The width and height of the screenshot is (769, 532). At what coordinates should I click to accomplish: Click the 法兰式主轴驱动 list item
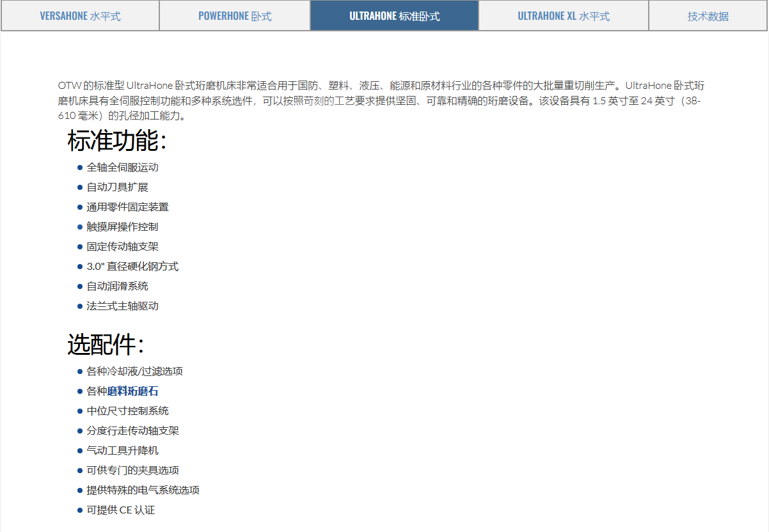pyautogui.click(x=122, y=306)
